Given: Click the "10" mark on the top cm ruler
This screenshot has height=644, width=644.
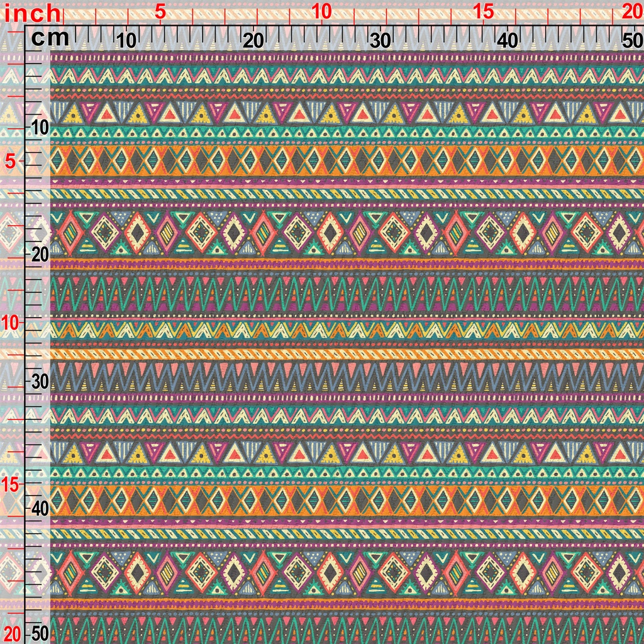Looking at the screenshot, I should (126, 41).
